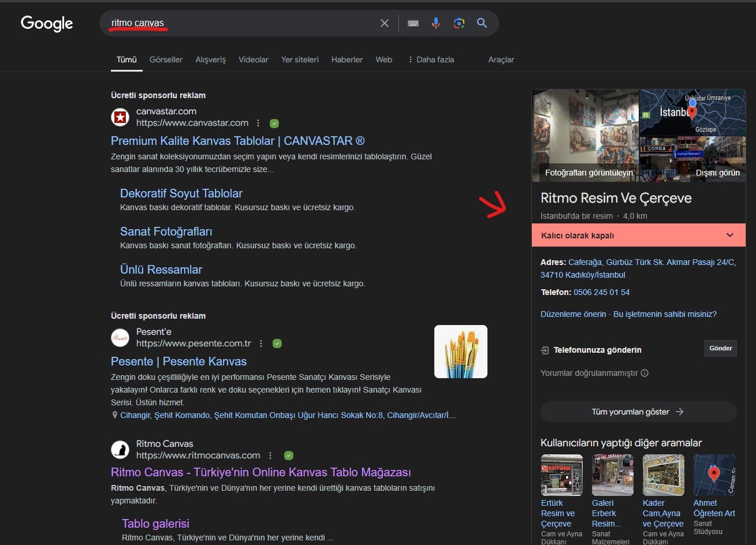Click the https://www.canvastar.com URL text
The height and width of the screenshot is (545, 756).
click(x=192, y=122)
